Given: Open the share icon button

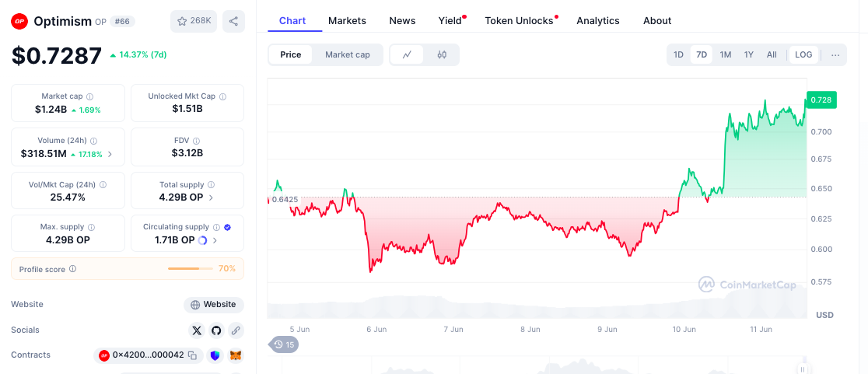Looking at the screenshot, I should point(233,21).
